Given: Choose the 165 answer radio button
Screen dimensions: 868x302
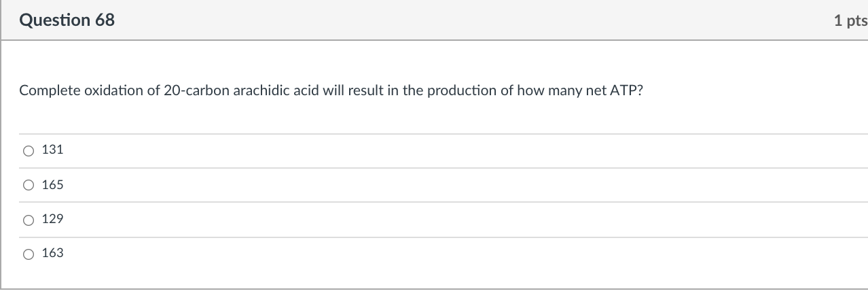Looking at the screenshot, I should [29, 185].
